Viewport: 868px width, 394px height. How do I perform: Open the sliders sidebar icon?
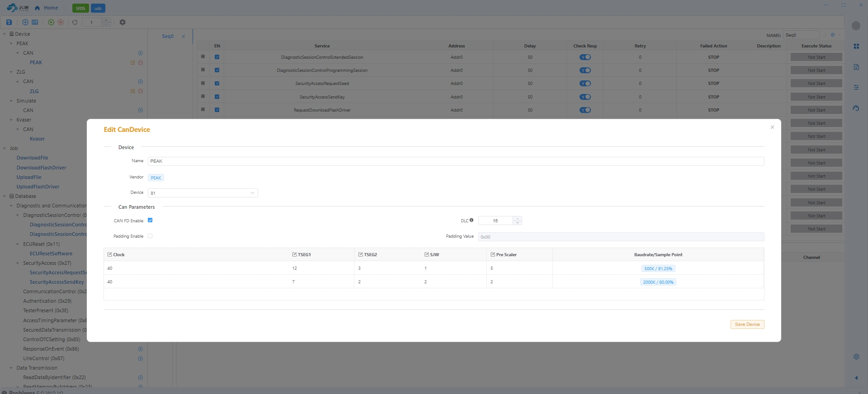(x=856, y=87)
